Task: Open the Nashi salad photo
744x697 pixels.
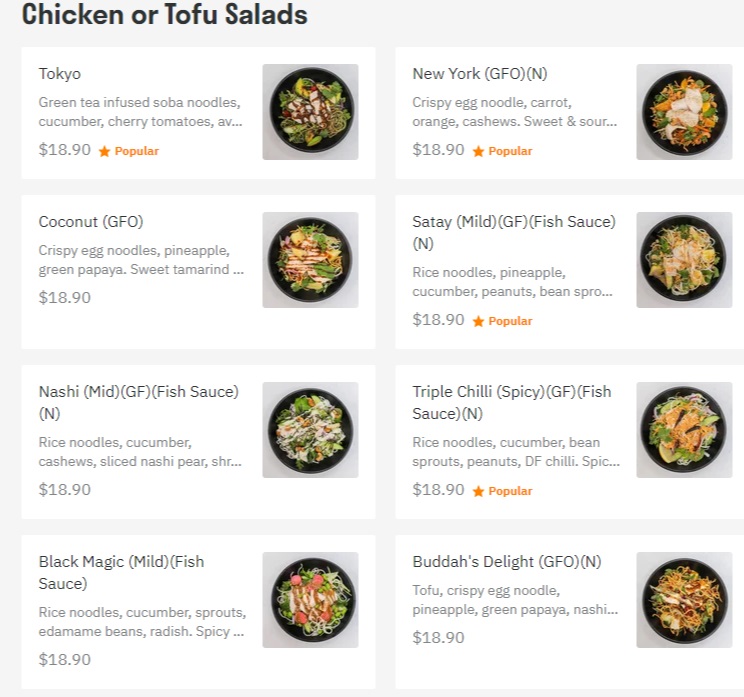Action: (310, 430)
